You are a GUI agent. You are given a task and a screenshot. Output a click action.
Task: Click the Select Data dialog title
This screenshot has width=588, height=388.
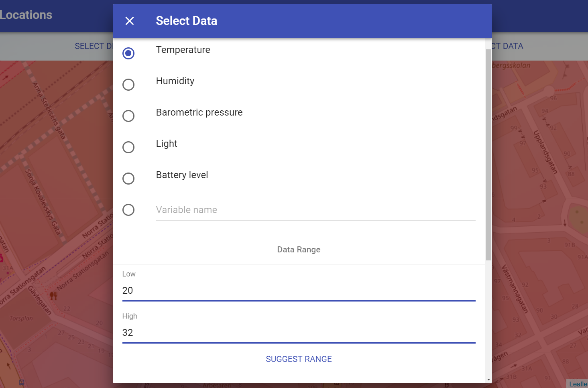(x=186, y=21)
